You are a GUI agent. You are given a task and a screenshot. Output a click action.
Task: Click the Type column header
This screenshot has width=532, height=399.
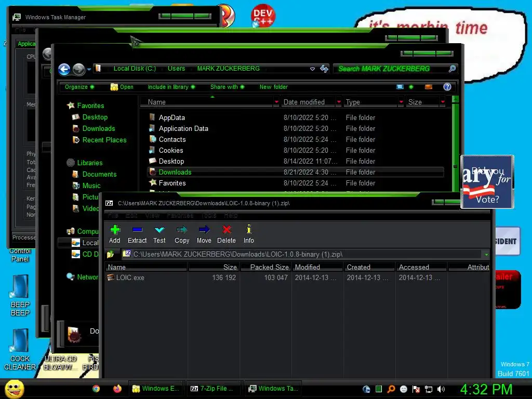point(370,102)
